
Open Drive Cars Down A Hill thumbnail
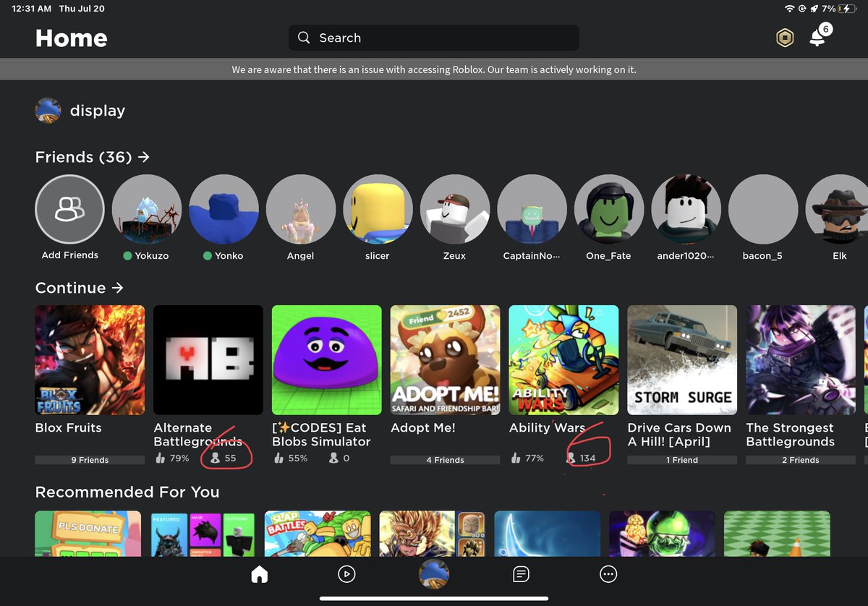click(x=683, y=360)
